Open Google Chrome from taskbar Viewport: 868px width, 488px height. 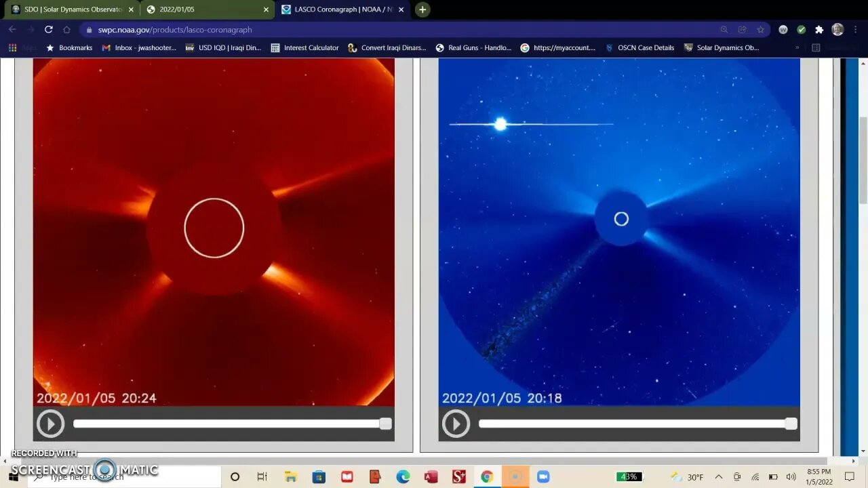point(487,476)
